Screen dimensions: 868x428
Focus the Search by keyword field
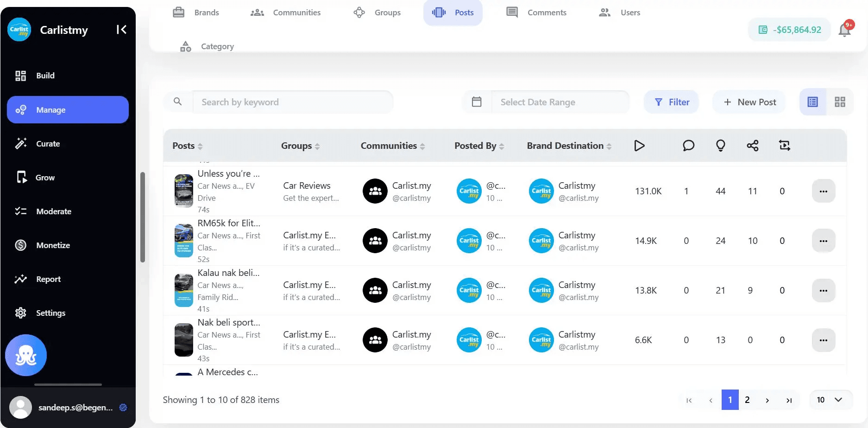tap(292, 102)
